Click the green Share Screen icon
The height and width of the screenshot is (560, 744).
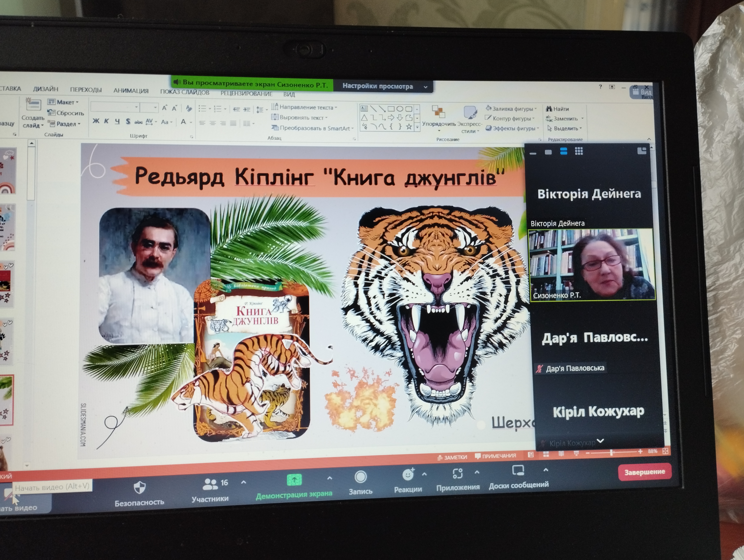click(294, 480)
